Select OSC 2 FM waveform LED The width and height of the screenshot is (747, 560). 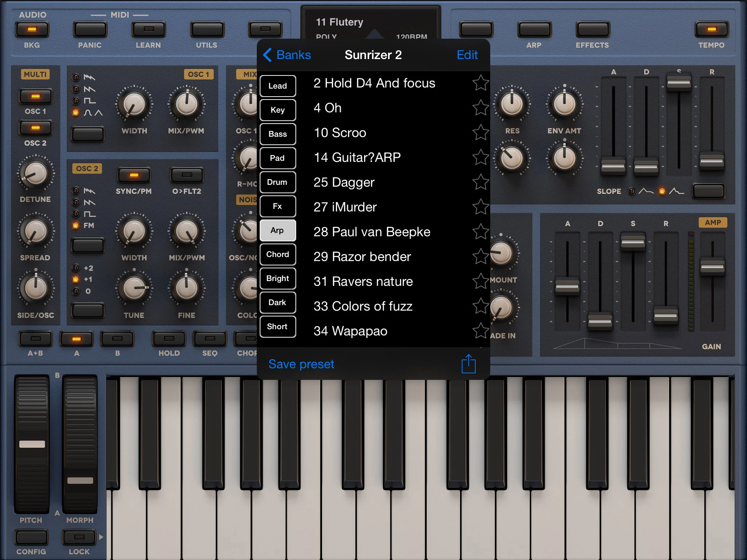coord(76,225)
